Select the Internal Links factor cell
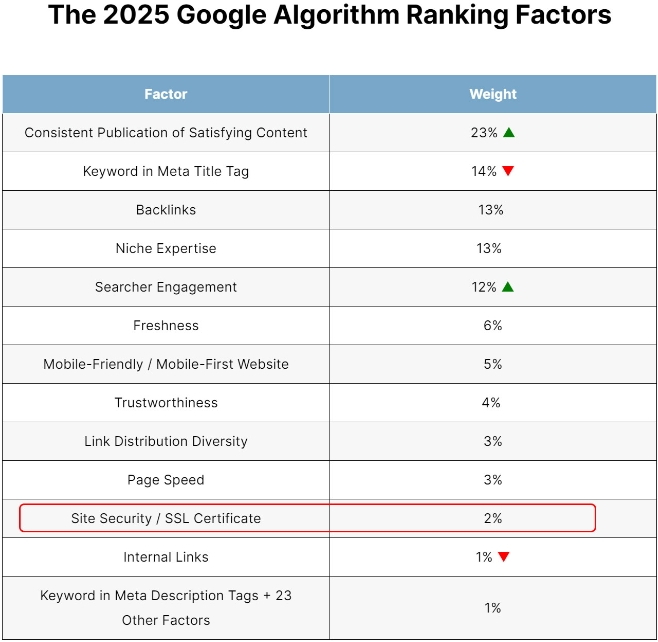658x642 pixels. (166, 557)
